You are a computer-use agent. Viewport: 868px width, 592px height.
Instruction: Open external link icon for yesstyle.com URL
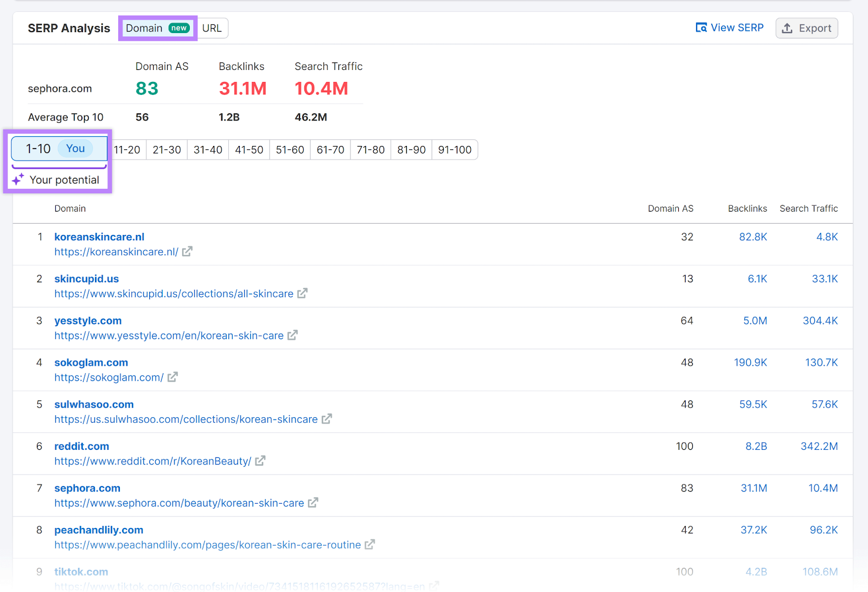tap(292, 335)
